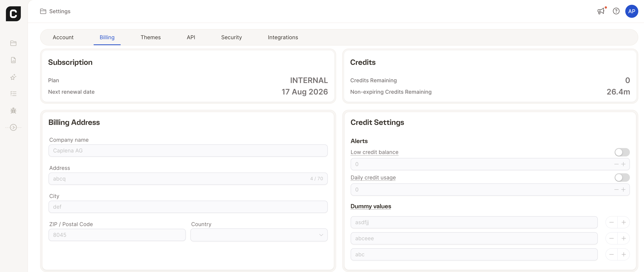Click the abc dummy value field

474,254
